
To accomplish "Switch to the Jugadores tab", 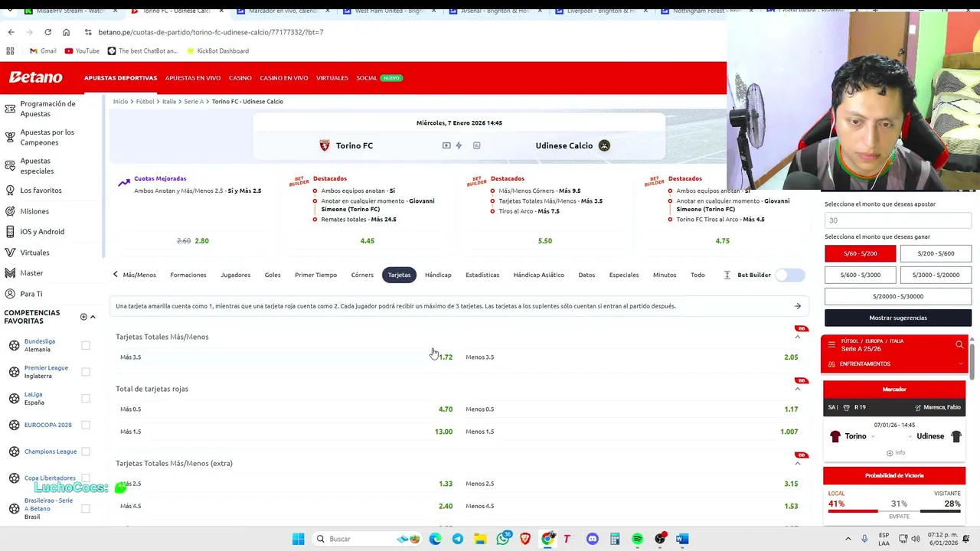I will [x=235, y=275].
